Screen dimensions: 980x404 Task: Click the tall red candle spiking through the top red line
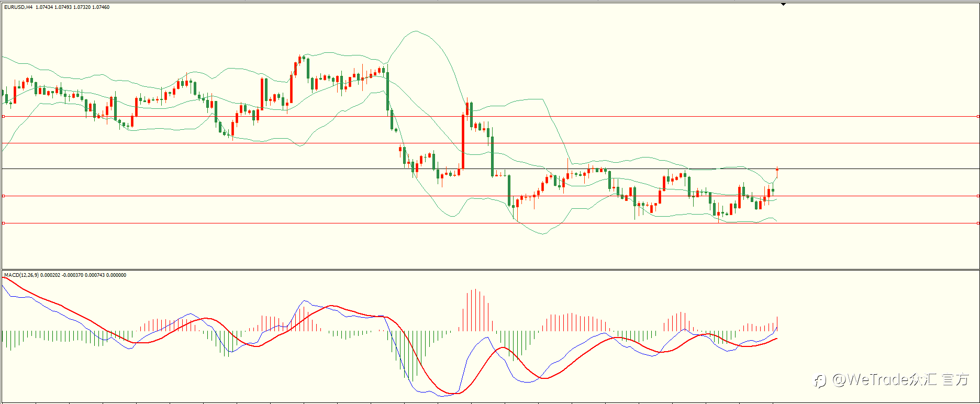tap(463, 142)
